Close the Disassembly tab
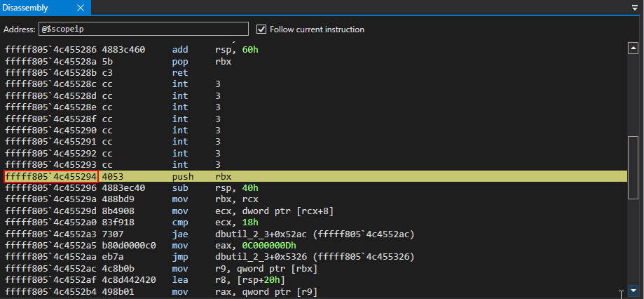 pyautogui.click(x=80, y=8)
